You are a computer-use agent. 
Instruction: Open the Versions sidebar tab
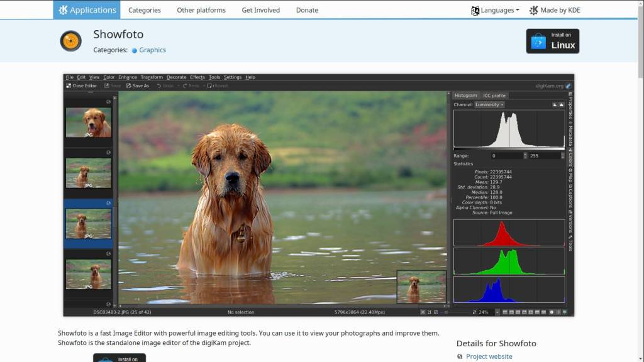570,222
